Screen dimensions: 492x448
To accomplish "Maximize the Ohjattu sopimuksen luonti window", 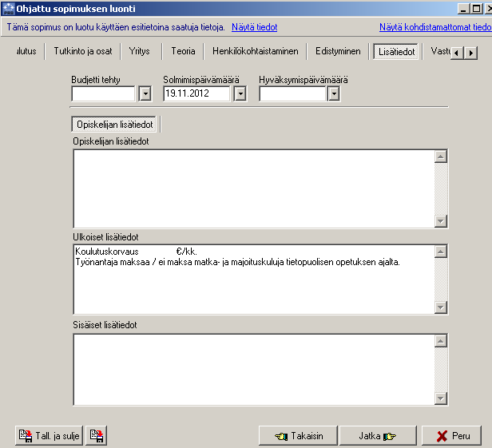I will pyautogui.click(x=476, y=9).
